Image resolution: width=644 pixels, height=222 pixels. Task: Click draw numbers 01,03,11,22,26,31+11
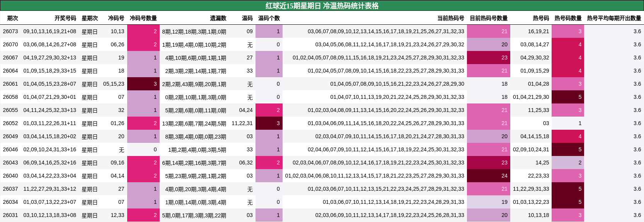(50, 123)
